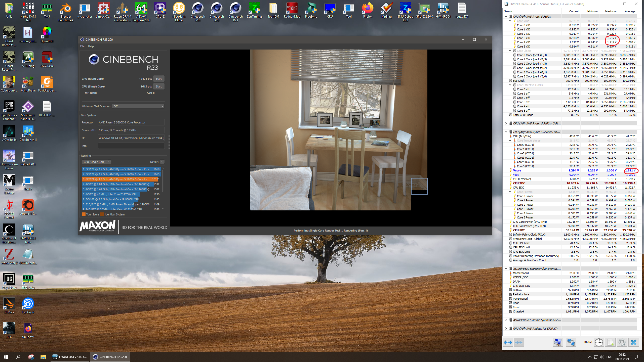644x362 pixels.
Task: Start the CPU Single Core test
Action: tap(158, 86)
